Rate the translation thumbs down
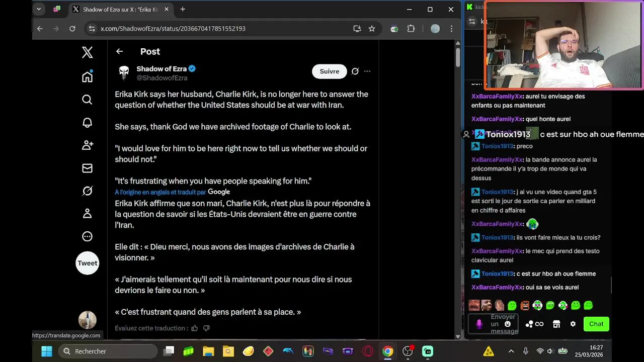The height and width of the screenshot is (362, 644). click(206, 328)
